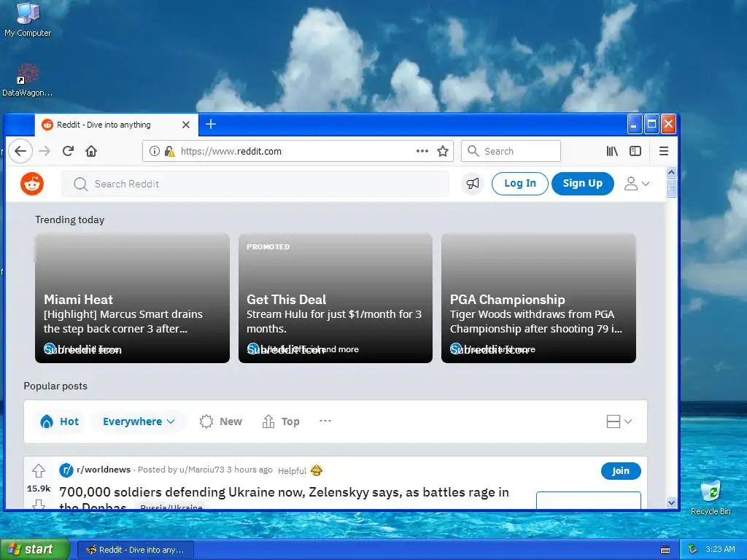Open the Firefox Library icon
Screen dimensions: 747x560
pyautogui.click(x=612, y=151)
